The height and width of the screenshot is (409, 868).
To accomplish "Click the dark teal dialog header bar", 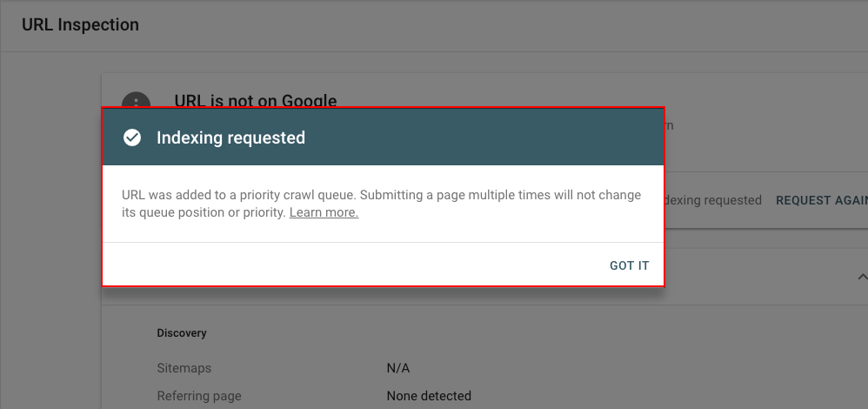I will (x=383, y=137).
